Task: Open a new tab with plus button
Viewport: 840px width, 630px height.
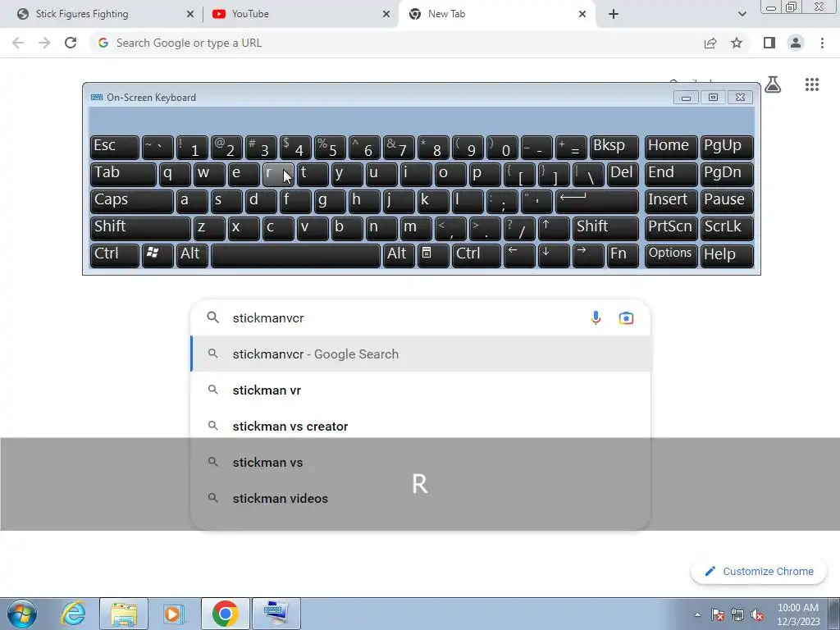Action: 614,14
